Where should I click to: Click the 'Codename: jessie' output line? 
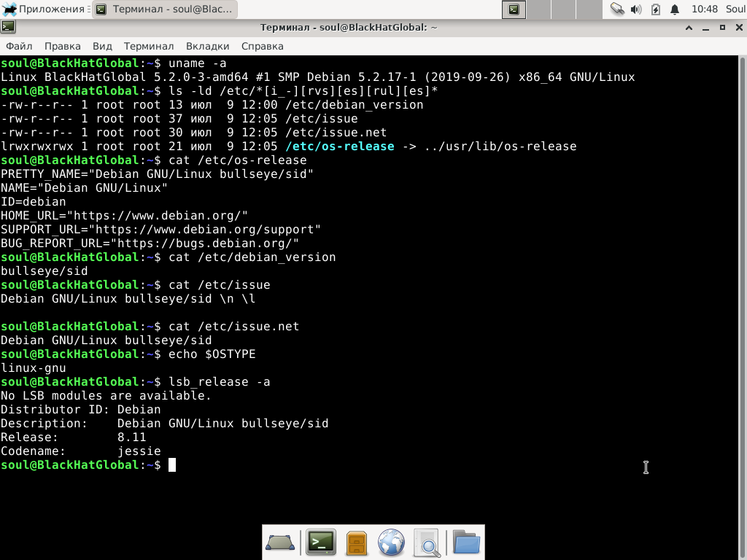[x=80, y=451]
